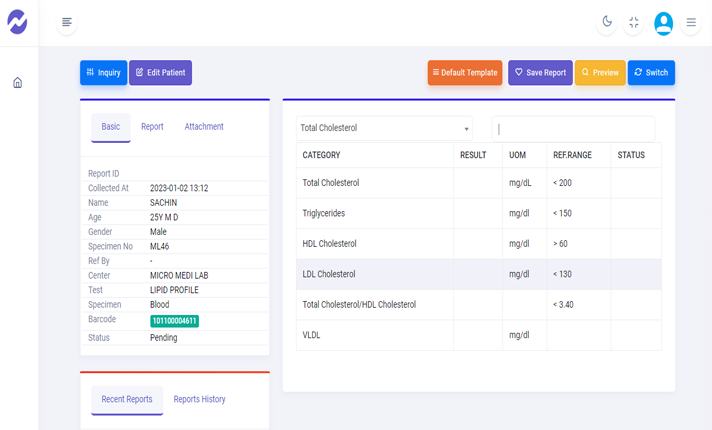Preview the lab report
The image size is (712, 430).
tap(600, 73)
